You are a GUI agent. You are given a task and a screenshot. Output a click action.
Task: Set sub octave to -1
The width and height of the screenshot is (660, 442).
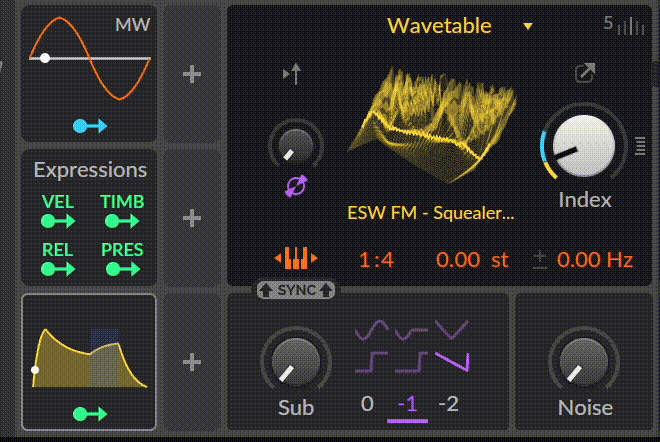coord(407,405)
